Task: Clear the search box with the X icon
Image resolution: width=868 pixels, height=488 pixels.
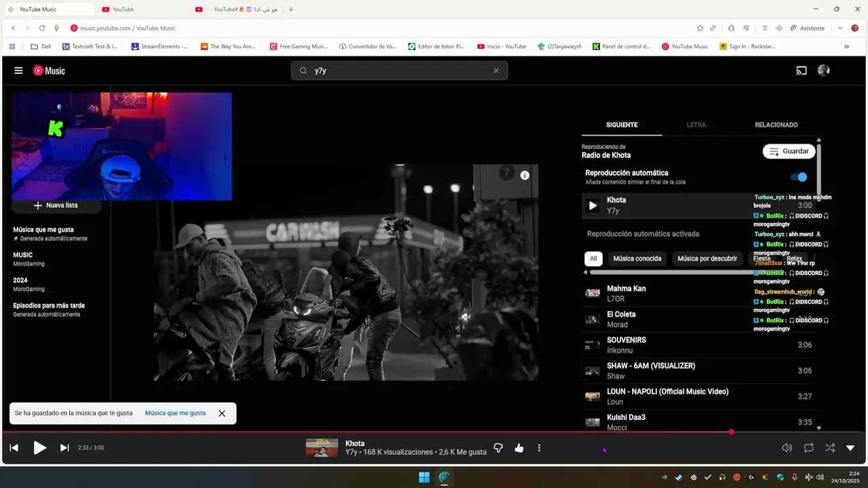Action: 496,70
